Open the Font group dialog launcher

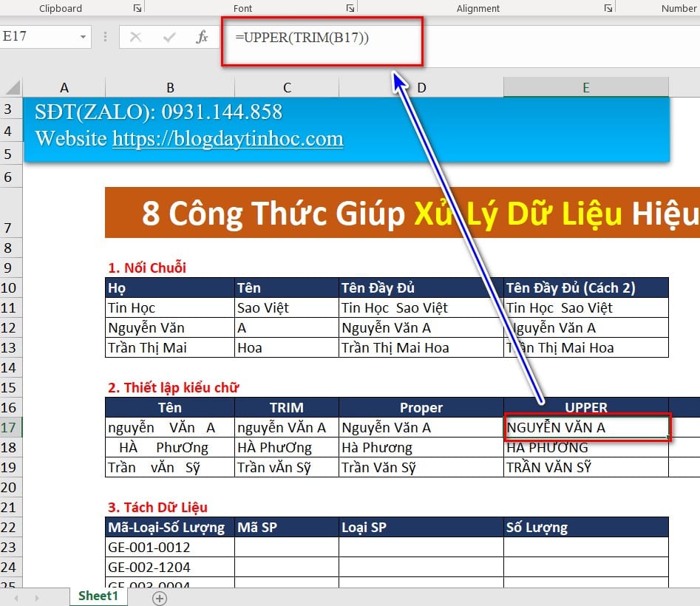click(350, 8)
